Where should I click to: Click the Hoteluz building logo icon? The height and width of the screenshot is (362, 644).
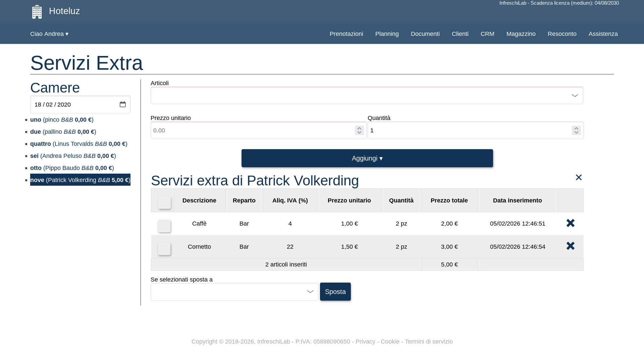click(x=37, y=12)
